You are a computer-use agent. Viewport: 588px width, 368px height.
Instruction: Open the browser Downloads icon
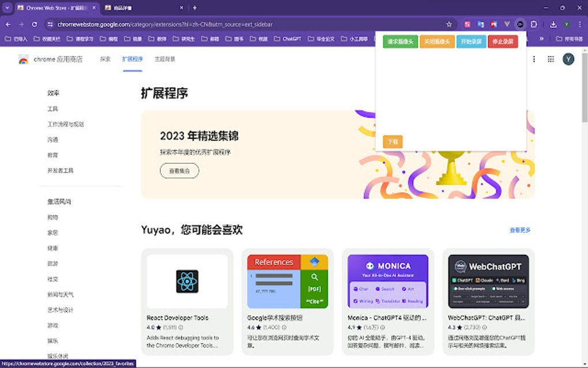(x=553, y=24)
